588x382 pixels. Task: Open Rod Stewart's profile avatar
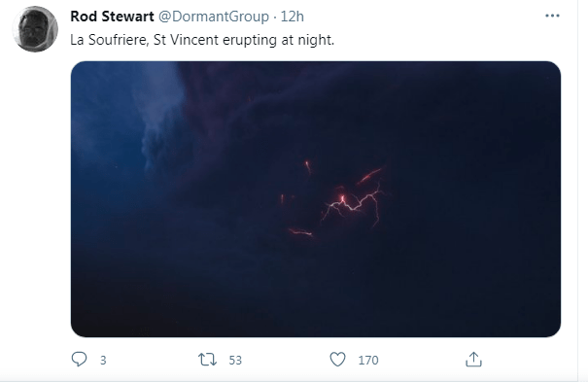pos(35,29)
